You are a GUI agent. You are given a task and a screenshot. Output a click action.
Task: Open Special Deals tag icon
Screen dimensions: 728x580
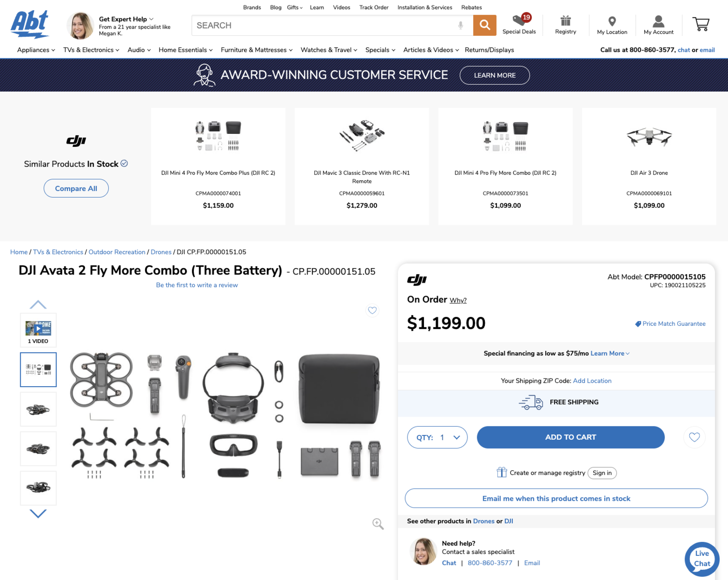coord(519,20)
